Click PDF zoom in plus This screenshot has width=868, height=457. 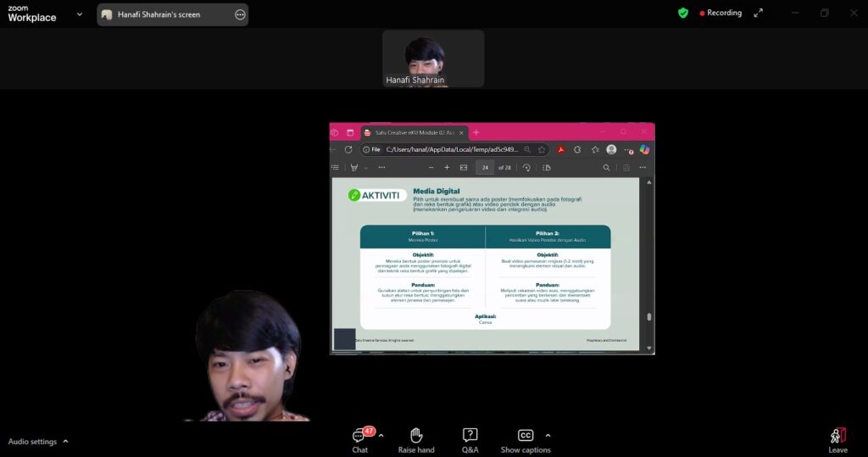coord(447,167)
